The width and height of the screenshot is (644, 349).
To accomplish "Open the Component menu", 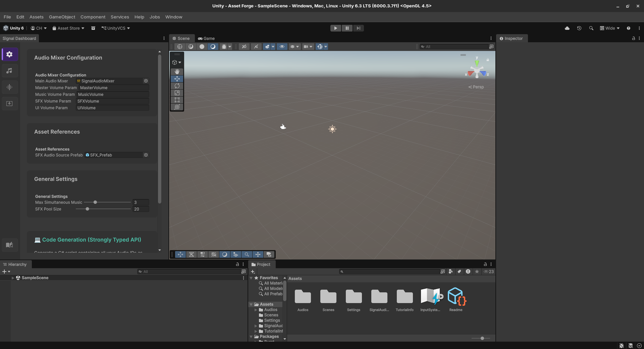I will point(93,17).
